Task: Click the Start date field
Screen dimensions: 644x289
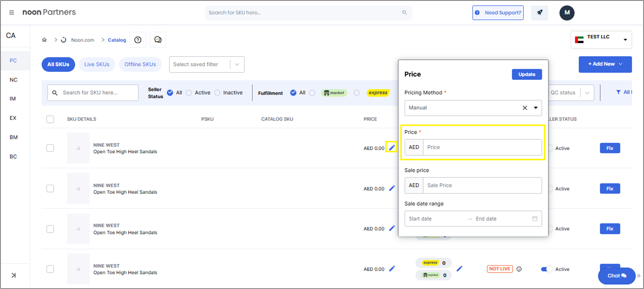Action: coord(436,219)
